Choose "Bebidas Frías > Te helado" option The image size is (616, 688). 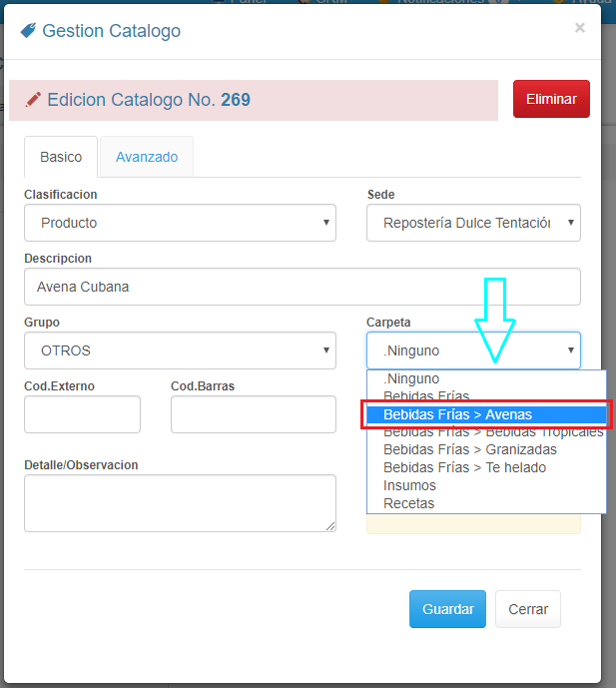click(464, 467)
